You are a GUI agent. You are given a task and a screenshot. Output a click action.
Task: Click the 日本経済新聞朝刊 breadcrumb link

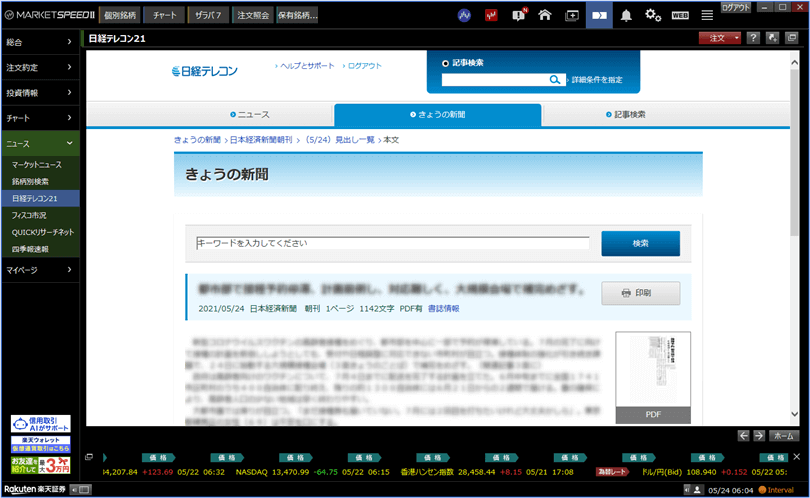(x=261, y=139)
